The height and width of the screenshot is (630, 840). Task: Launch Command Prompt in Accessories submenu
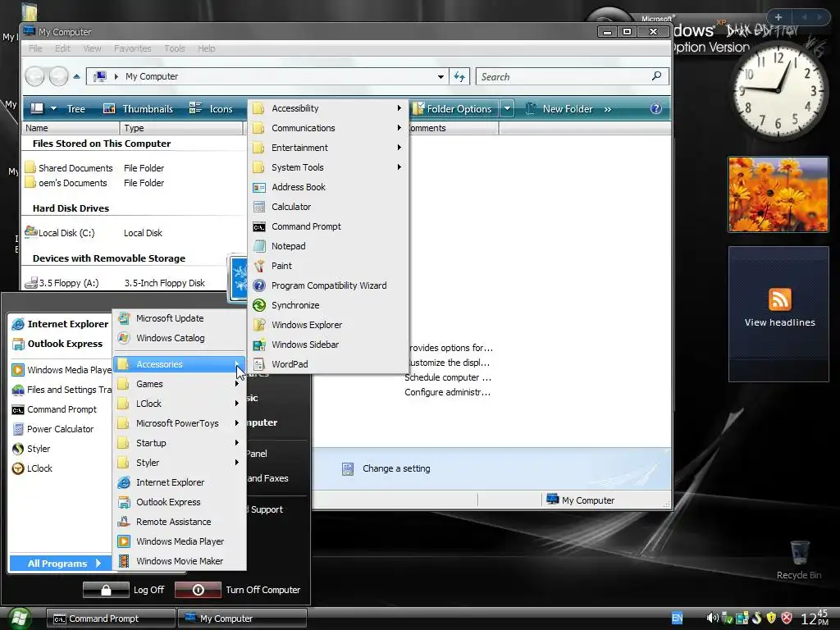[328, 226]
